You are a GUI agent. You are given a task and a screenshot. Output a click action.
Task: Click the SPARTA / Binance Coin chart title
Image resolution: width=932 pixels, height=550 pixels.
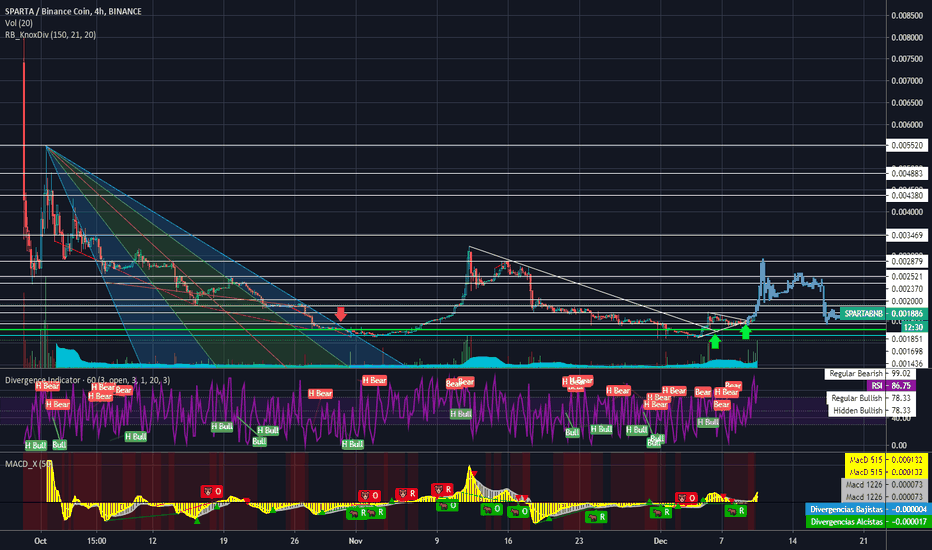point(73,11)
